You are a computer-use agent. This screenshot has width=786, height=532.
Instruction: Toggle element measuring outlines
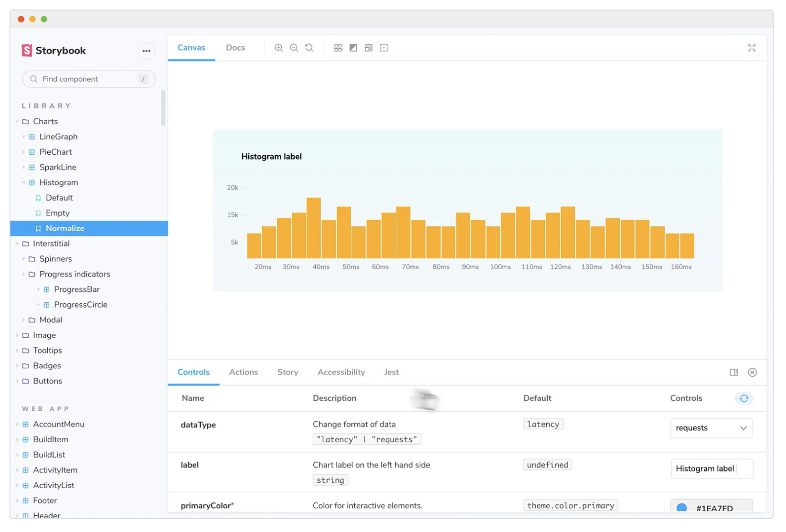point(384,48)
